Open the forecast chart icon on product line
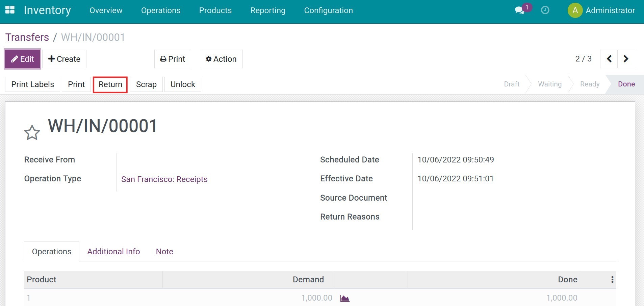644x306 pixels. tap(344, 298)
